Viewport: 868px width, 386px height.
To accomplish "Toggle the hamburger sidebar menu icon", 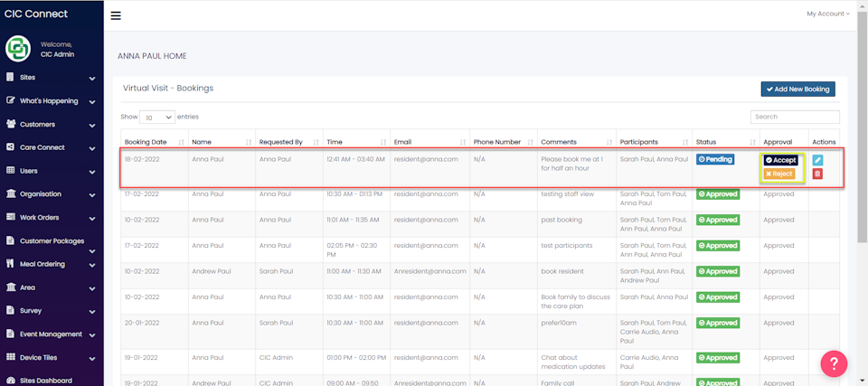I will [116, 15].
